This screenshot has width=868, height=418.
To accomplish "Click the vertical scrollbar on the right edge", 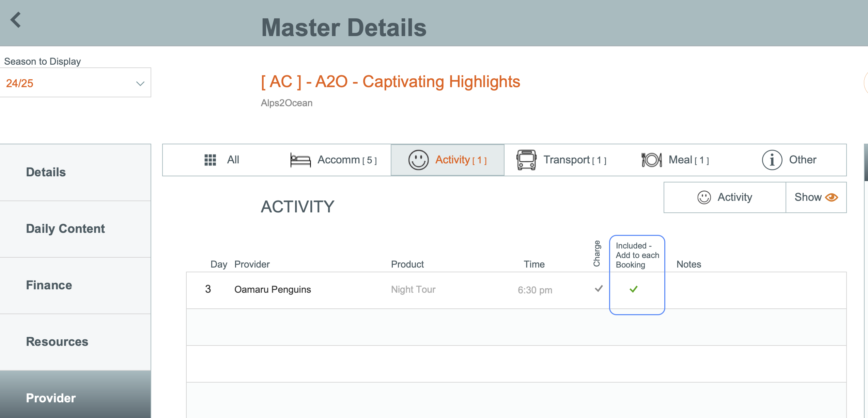I will [866, 163].
